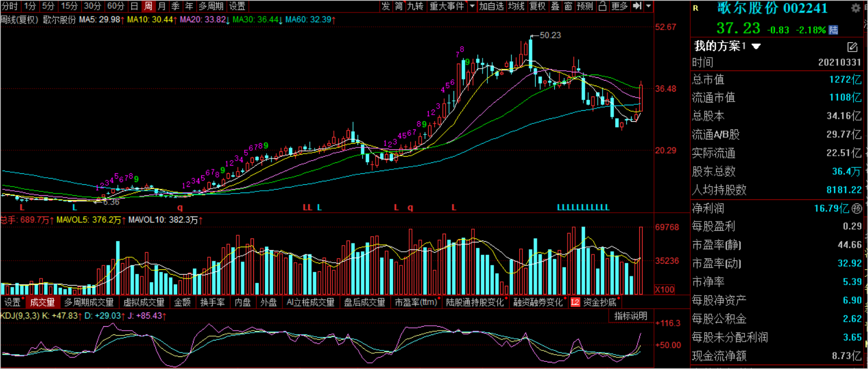868x369 pixels.
Task: Click the R badge beside stock name
Action: [696, 8]
